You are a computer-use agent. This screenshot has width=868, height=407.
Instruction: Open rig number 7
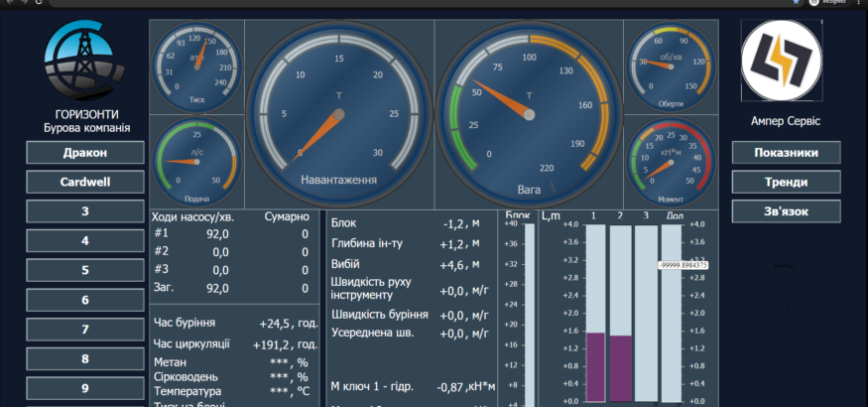click(85, 330)
